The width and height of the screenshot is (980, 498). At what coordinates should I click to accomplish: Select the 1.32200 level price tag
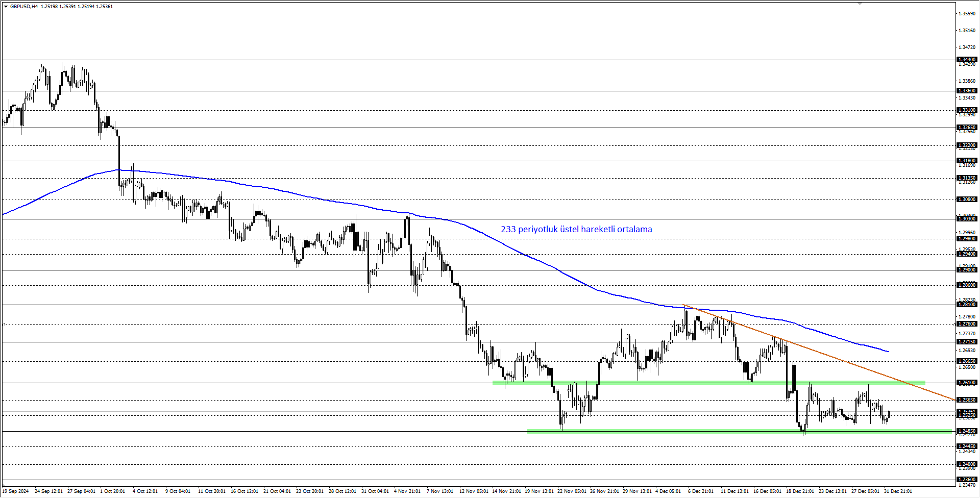pyautogui.click(x=967, y=145)
